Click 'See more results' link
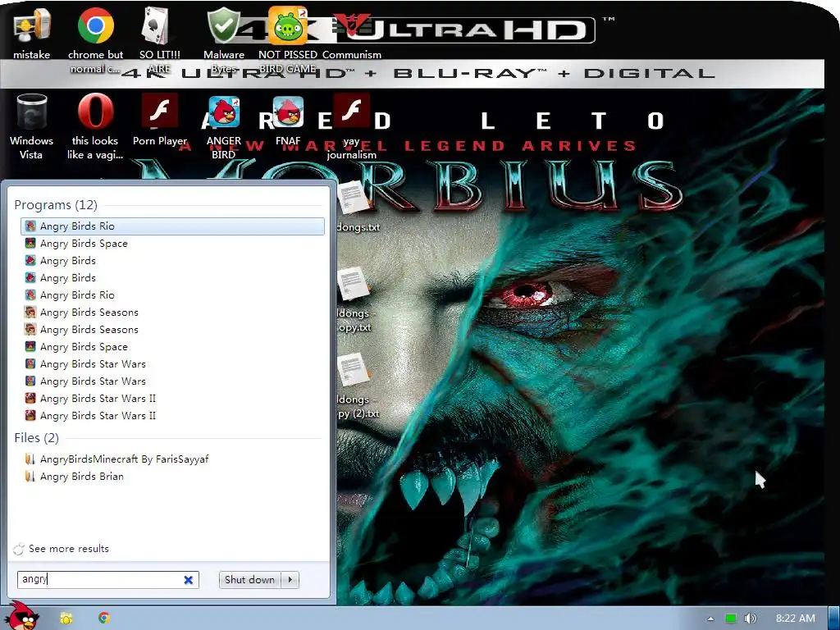The height and width of the screenshot is (630, 840). pyautogui.click(x=69, y=549)
